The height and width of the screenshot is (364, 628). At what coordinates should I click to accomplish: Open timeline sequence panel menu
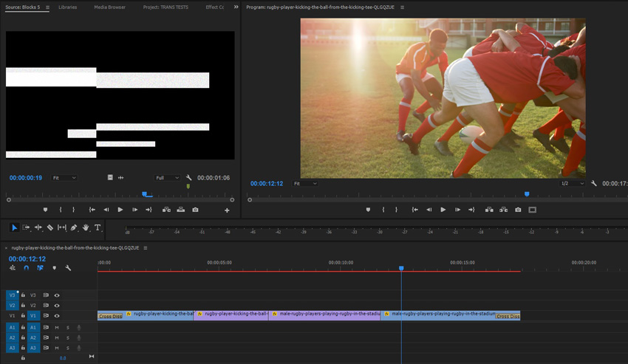pyautogui.click(x=146, y=248)
